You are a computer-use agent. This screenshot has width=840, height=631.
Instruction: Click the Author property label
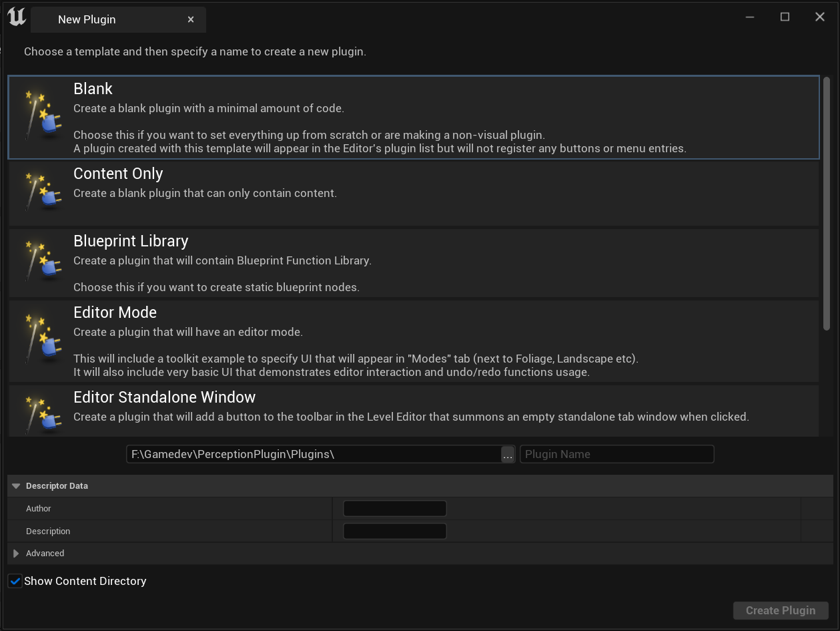tap(39, 509)
